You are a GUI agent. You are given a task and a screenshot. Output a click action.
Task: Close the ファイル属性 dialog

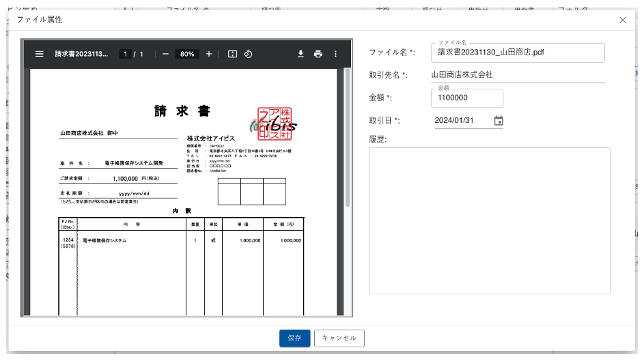click(623, 20)
